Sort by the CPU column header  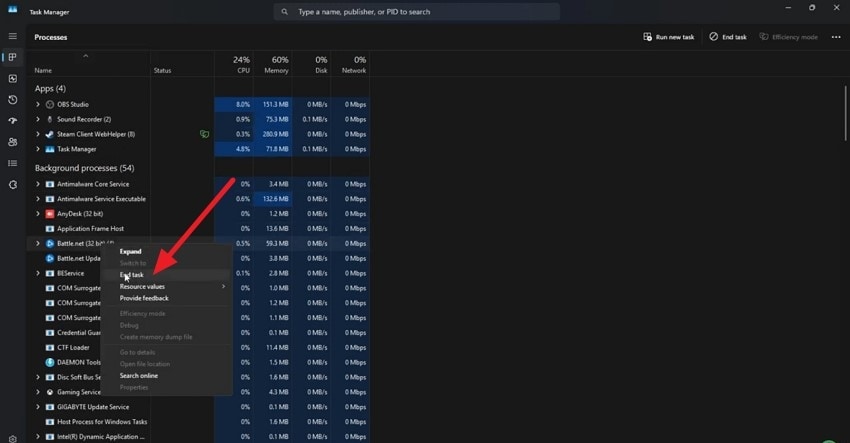(234, 64)
